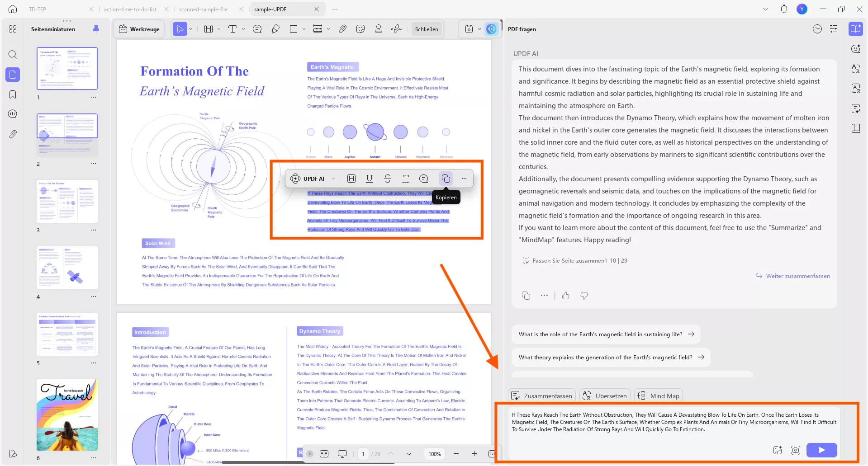Switch to the TD-TEP tab
The image size is (868, 466).
pos(38,9)
